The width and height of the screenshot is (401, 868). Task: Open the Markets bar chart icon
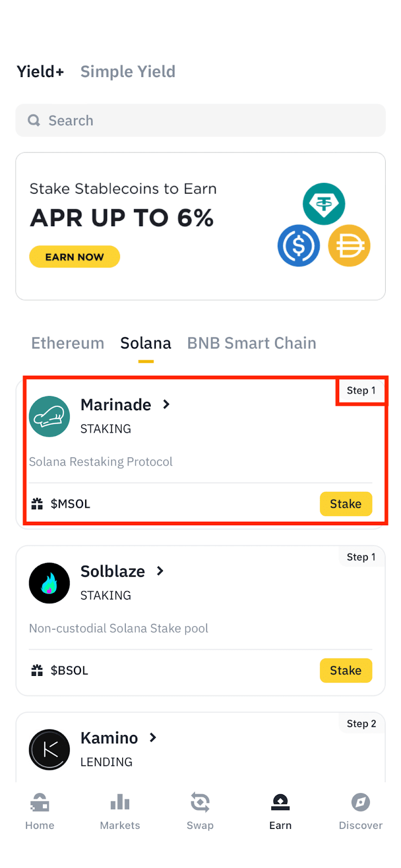coord(120,802)
